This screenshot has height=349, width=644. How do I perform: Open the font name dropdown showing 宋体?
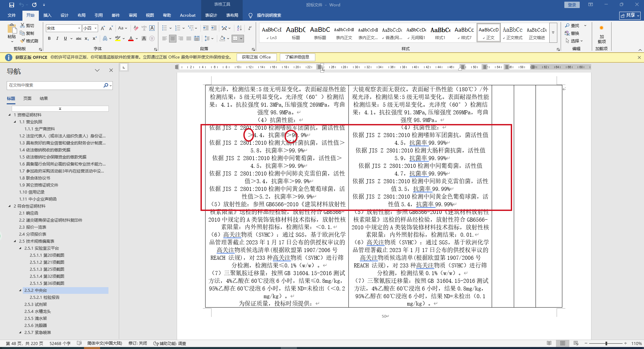[64, 28]
